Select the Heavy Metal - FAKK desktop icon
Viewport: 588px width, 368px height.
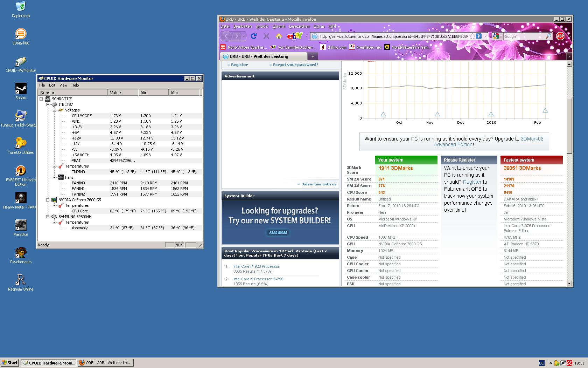coord(20,201)
